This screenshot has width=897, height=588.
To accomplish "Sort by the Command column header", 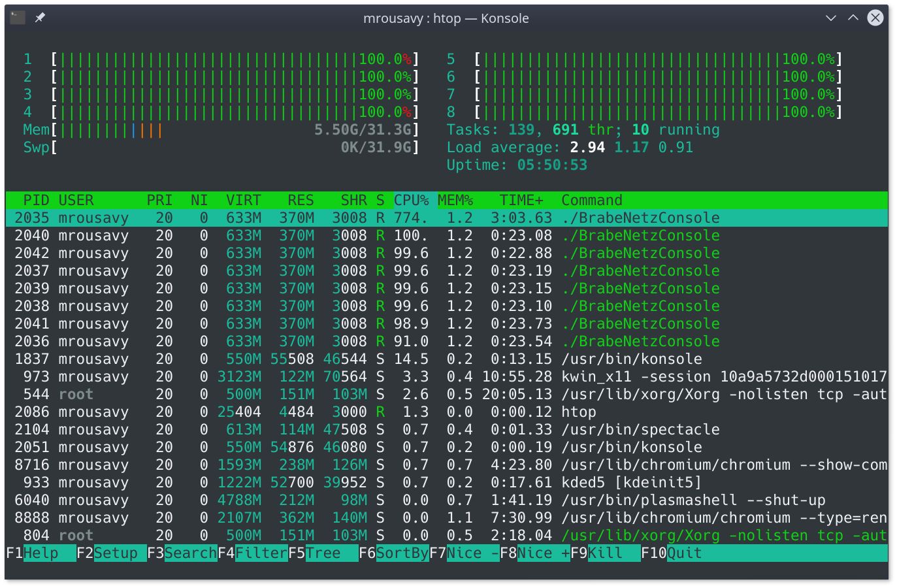I will tap(592, 201).
